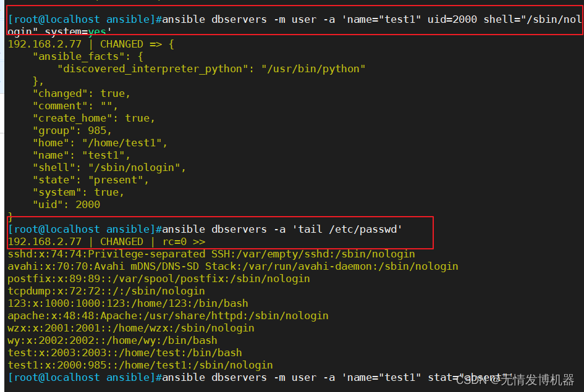
Task: Click the "changed": true, line
Action: (x=82, y=93)
